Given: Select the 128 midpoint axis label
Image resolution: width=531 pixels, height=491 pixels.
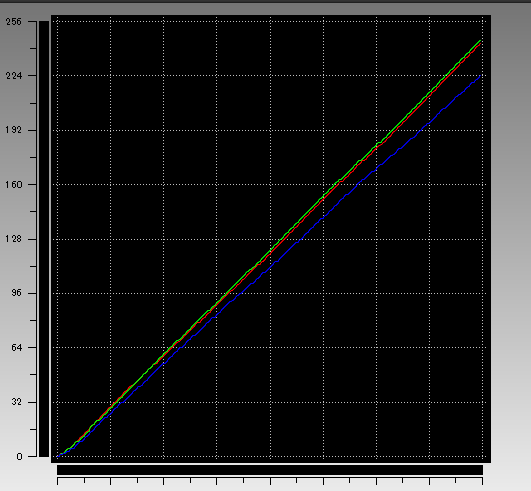Looking at the screenshot, I should click(14, 239).
